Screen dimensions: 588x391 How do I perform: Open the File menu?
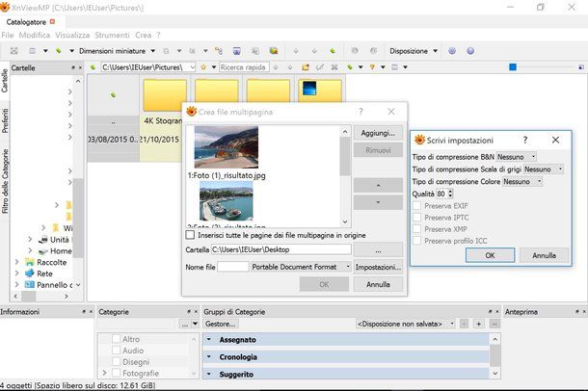pos(7,36)
